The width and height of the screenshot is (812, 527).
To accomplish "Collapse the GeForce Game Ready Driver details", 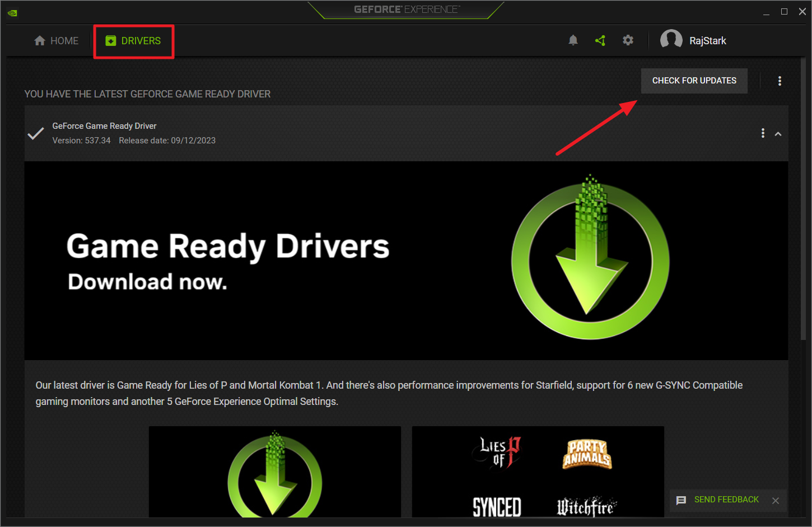I will tap(778, 134).
